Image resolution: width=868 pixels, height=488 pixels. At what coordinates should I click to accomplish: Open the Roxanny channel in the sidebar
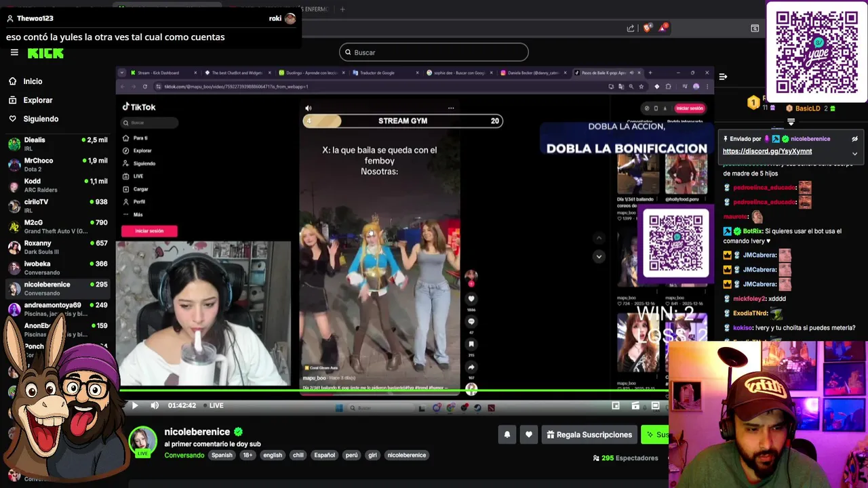click(x=58, y=247)
